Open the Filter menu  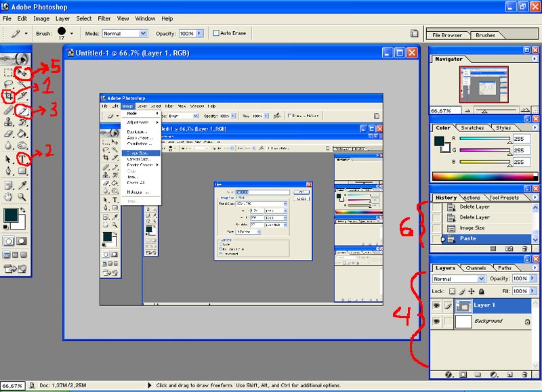pos(104,18)
